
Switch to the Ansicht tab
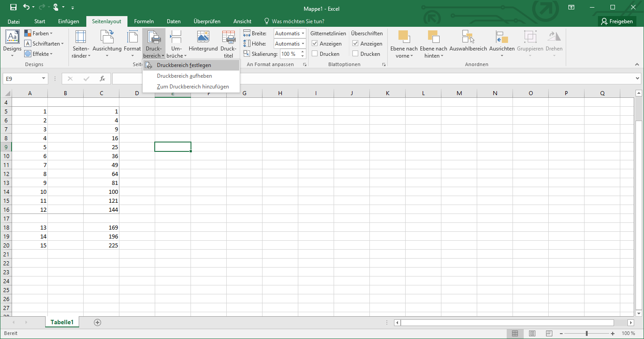tap(242, 21)
